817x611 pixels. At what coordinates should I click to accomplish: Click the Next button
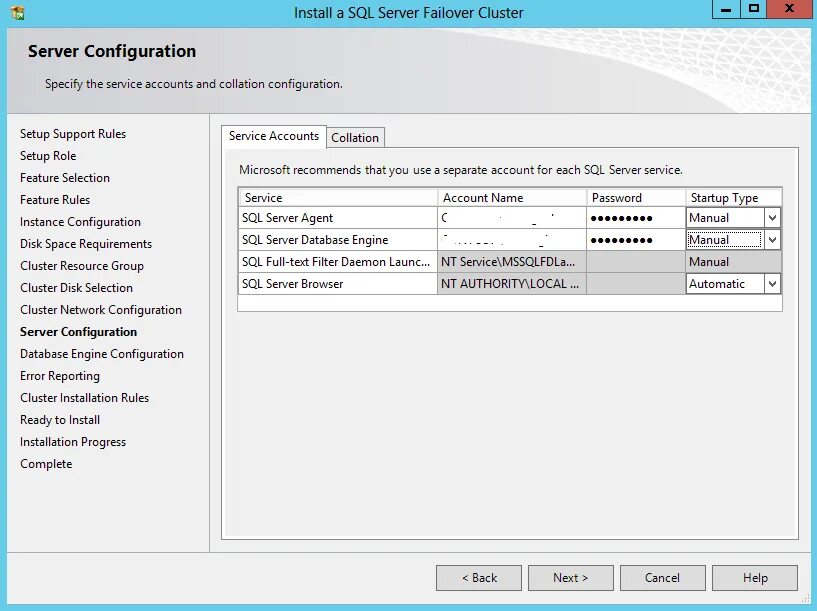tap(570, 577)
